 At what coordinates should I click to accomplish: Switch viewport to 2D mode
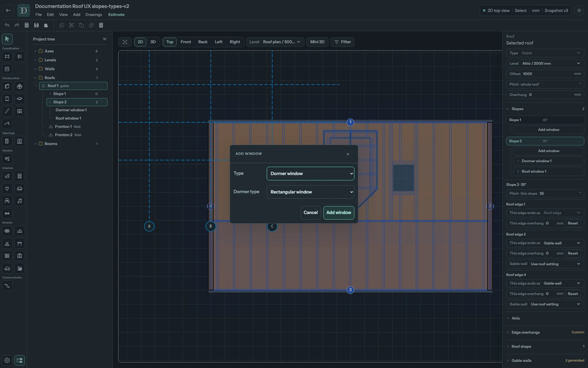point(140,42)
